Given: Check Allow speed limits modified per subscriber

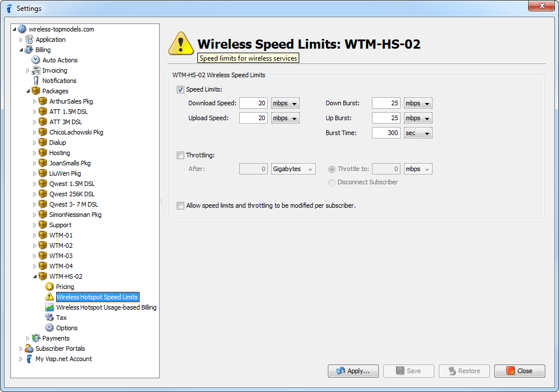Looking at the screenshot, I should pos(180,205).
